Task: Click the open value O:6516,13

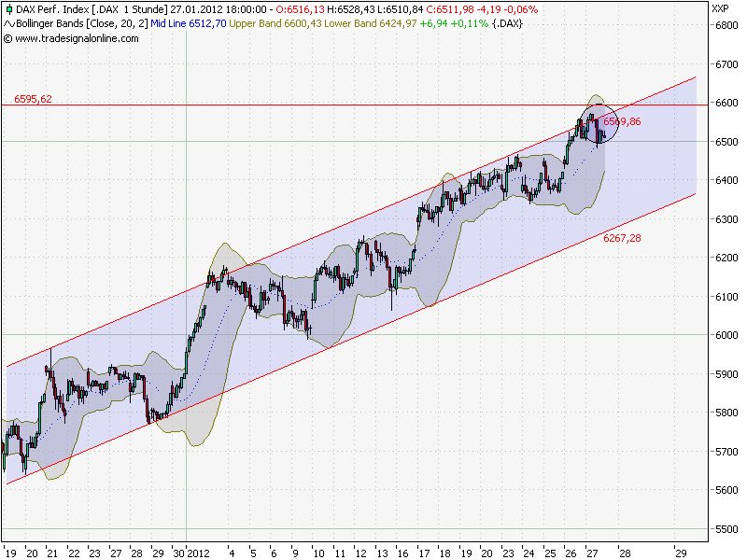Action: (x=300, y=9)
